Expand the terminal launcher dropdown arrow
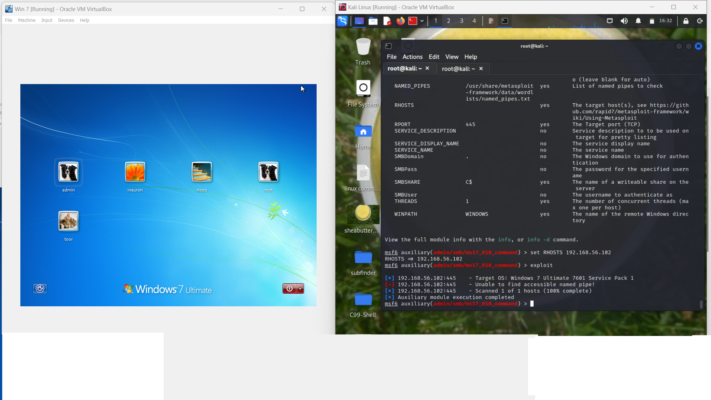The image size is (711, 400). click(422, 21)
